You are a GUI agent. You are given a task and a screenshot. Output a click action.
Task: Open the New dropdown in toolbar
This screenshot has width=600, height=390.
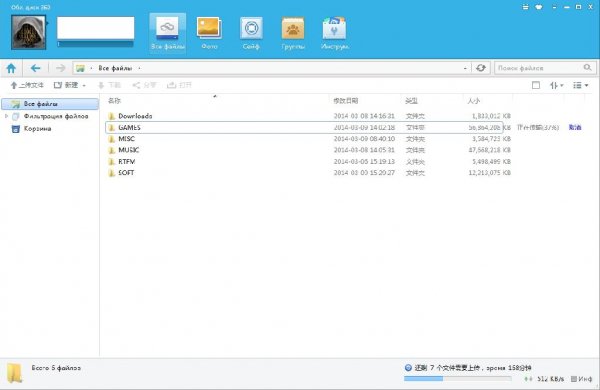tap(70, 85)
